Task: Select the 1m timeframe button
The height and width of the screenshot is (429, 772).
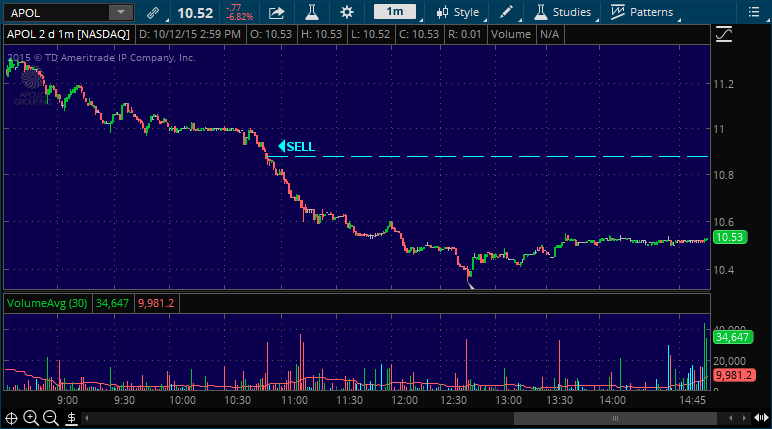Action: pyautogui.click(x=395, y=12)
